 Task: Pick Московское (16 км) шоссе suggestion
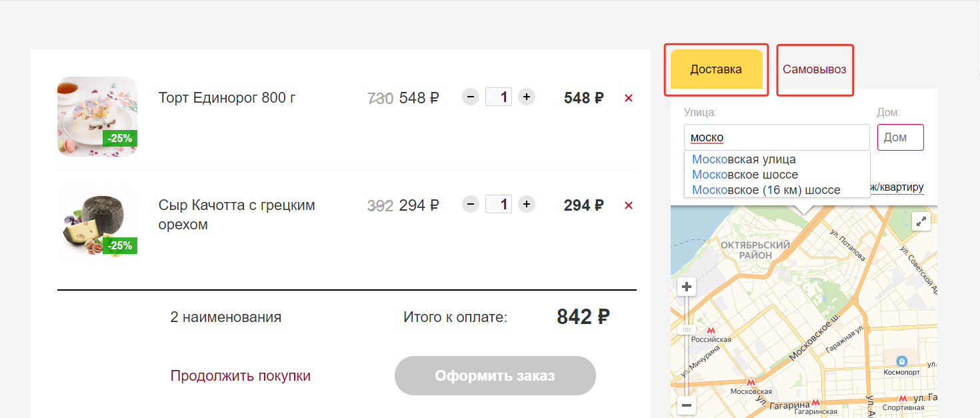766,190
